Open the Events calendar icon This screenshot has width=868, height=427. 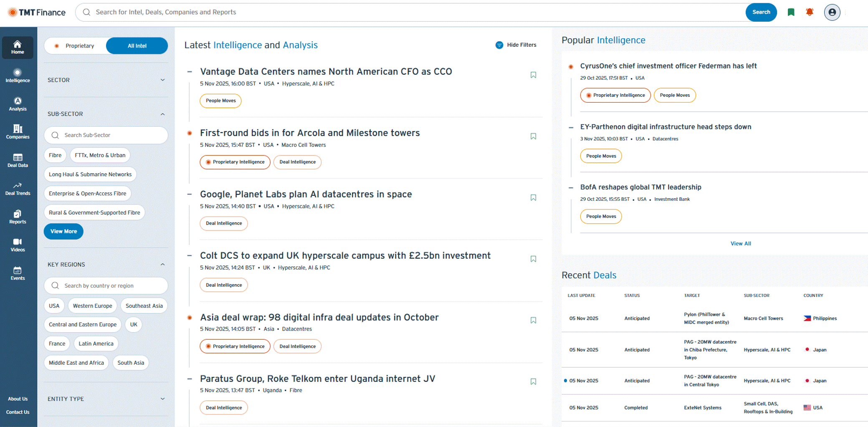[x=18, y=273]
